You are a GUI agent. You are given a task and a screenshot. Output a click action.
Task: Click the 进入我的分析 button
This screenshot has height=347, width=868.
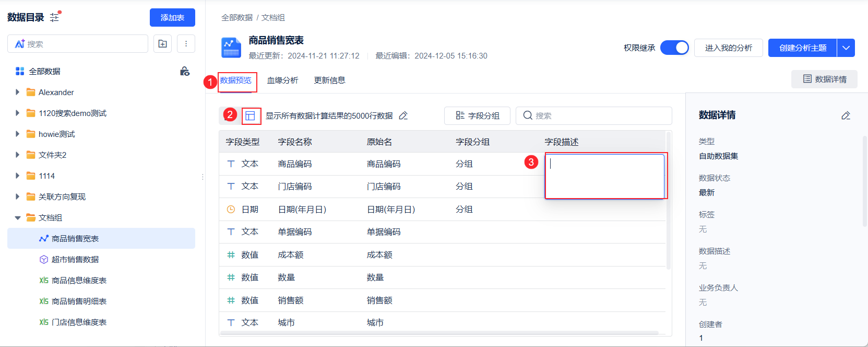[x=728, y=48]
